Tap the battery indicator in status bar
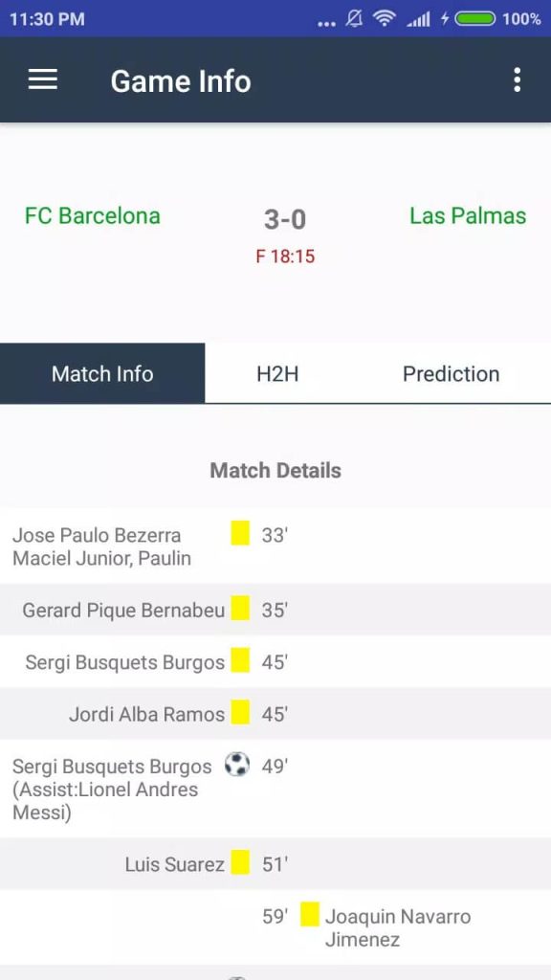Screen dimensions: 551x980 (474, 19)
